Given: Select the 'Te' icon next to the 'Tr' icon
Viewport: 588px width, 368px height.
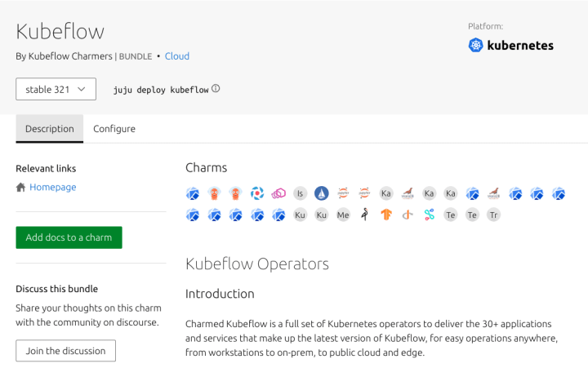Looking at the screenshot, I should click(472, 215).
